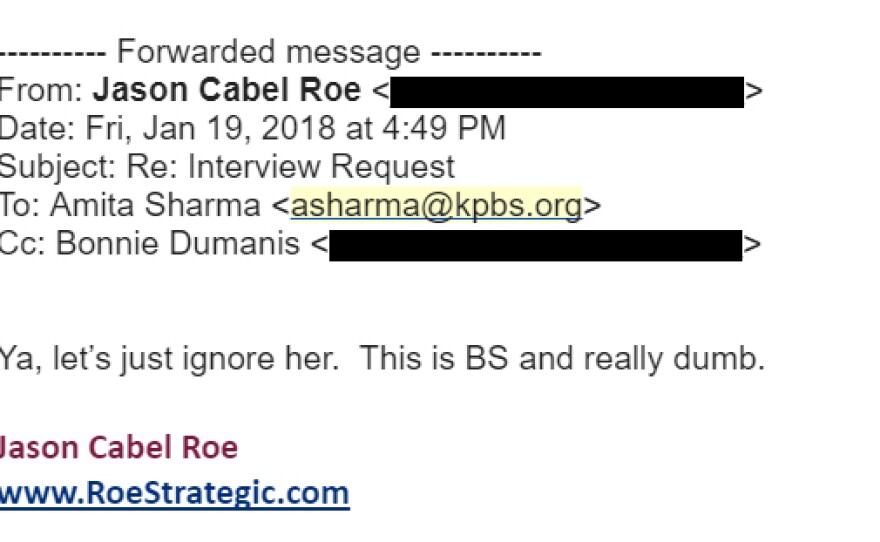Open the www.RoeStrategic.com website link

tap(174, 493)
